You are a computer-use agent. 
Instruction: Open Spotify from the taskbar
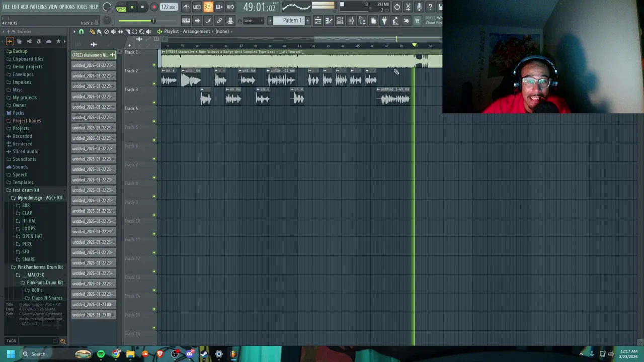tap(101, 354)
